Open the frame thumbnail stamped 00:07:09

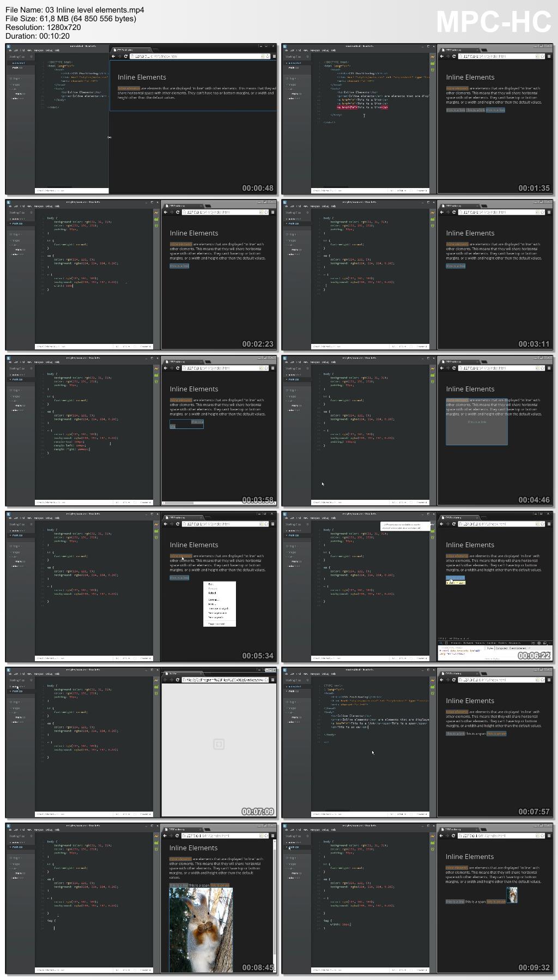coord(141,742)
